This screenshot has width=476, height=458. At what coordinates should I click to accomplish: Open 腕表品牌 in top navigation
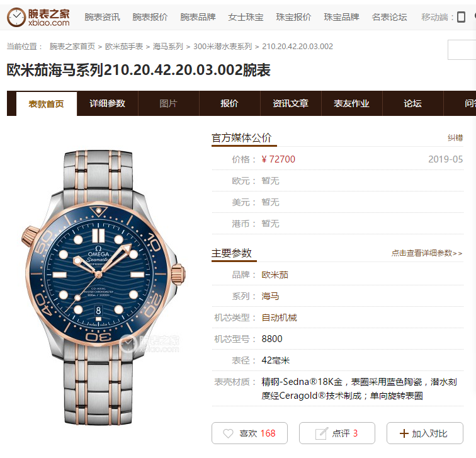click(198, 17)
